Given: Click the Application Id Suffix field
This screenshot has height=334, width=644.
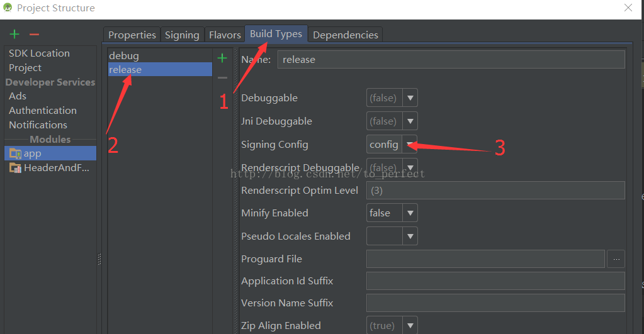Looking at the screenshot, I should tap(495, 281).
